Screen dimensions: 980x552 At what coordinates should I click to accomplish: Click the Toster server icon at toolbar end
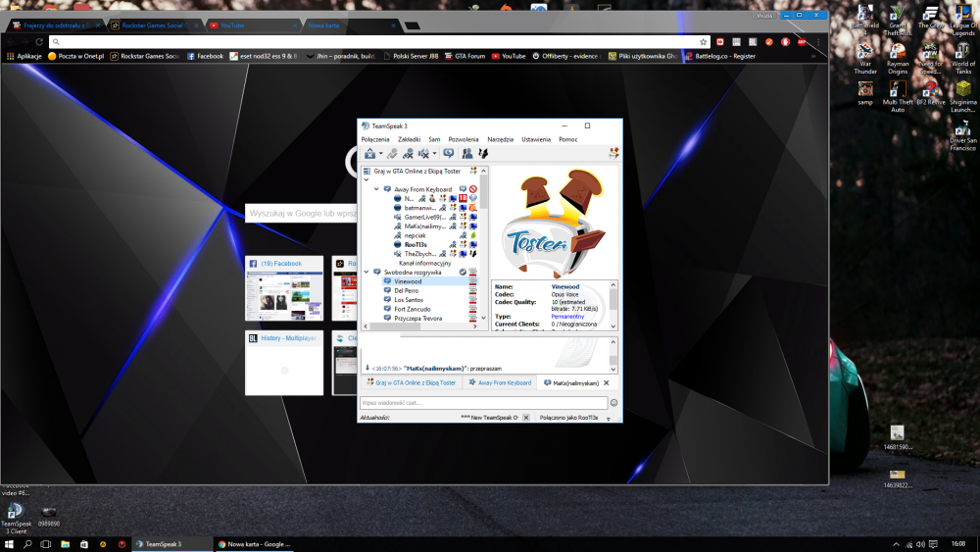pos(613,154)
